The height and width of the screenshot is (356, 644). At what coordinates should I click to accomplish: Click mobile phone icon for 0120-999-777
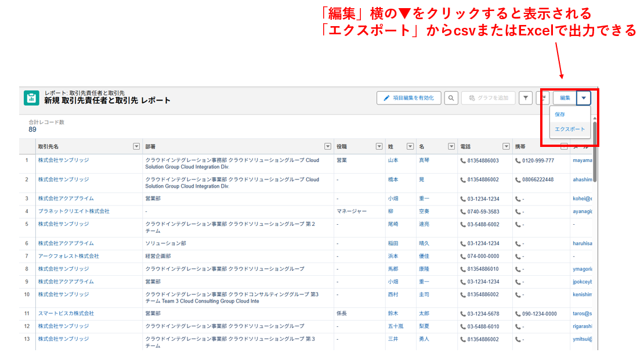tap(518, 161)
